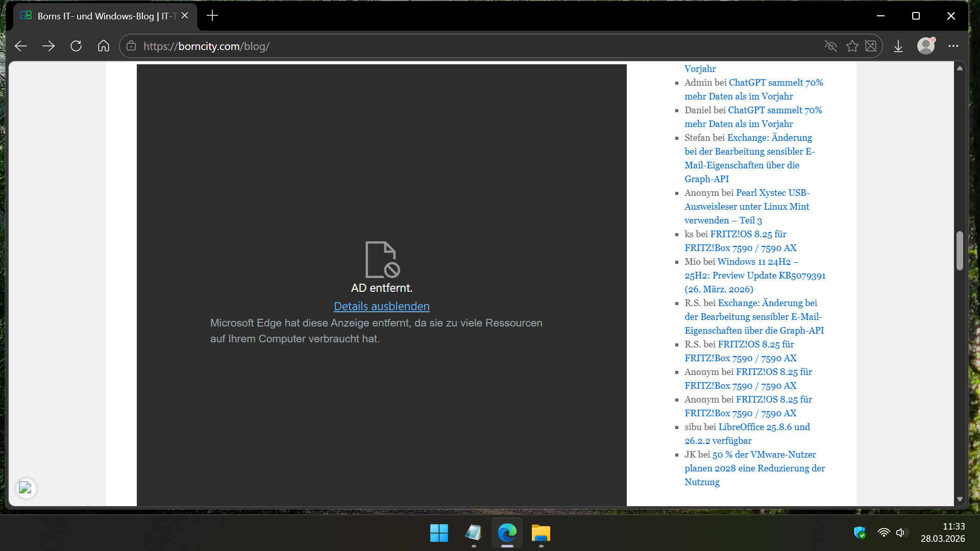Add page to favorites star icon
This screenshot has width=980, height=551.
(852, 46)
